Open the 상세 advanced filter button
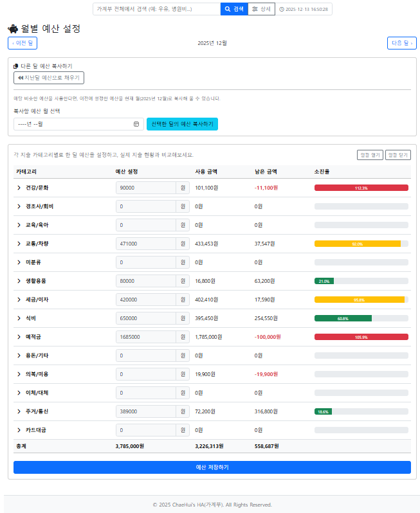 261,9
